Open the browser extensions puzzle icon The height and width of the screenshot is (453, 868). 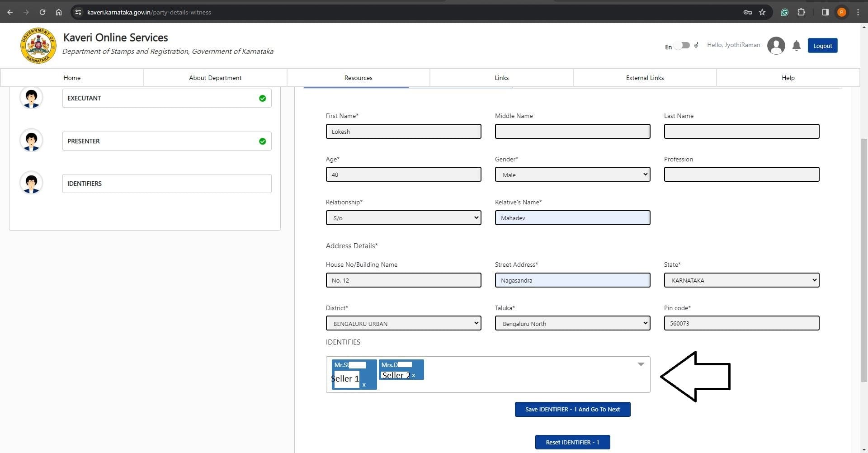pos(801,12)
